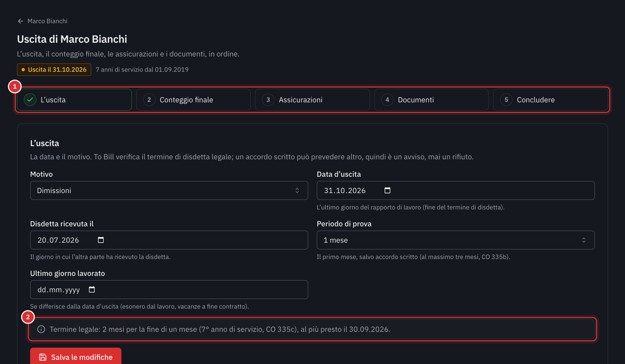Click the back arrow icon beside Marco Bianchi
Image resolution: width=625 pixels, height=364 pixels.
tap(21, 21)
